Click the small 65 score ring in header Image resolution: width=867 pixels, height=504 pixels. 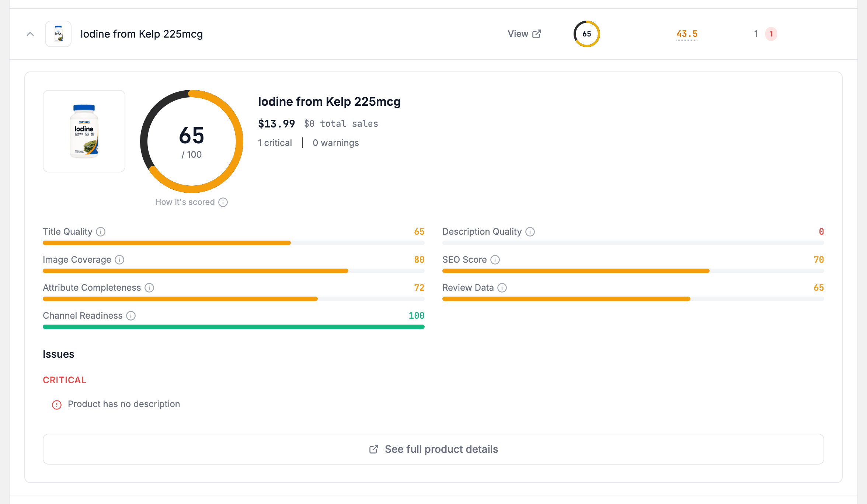point(587,34)
